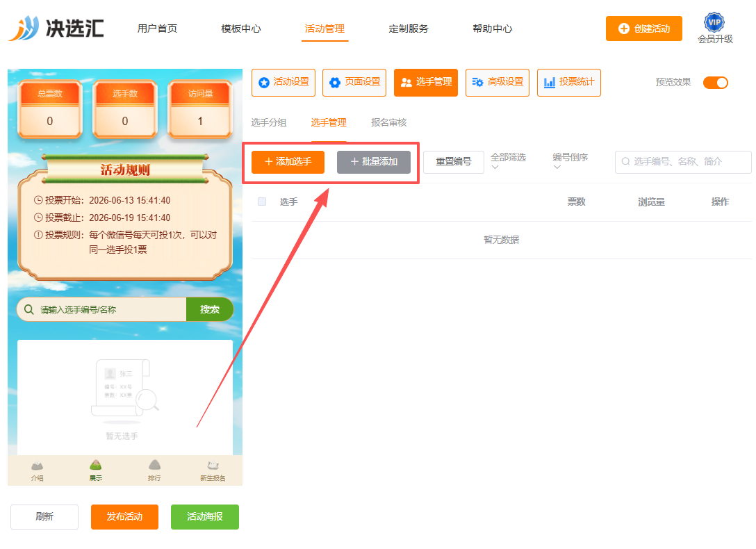Click the orange 创建活动 button
This screenshot has width=756, height=549.
[644, 28]
